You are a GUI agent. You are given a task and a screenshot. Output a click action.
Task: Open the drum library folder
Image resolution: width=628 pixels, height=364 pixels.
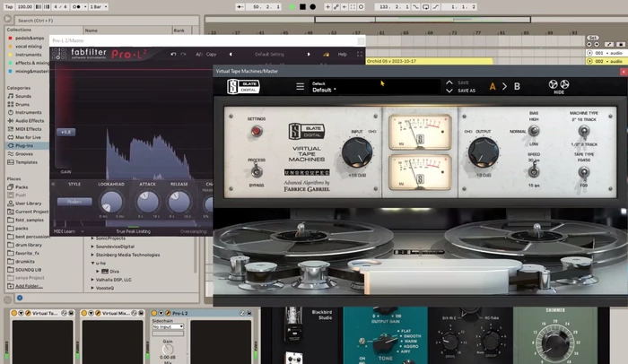tap(29, 245)
